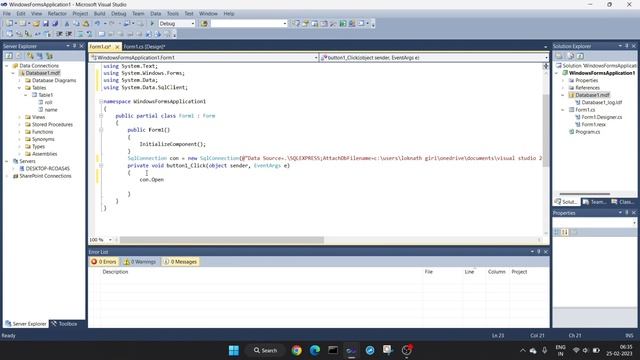Expand the Views folder in Server Explorer
640x360 pixels.
click(19, 117)
